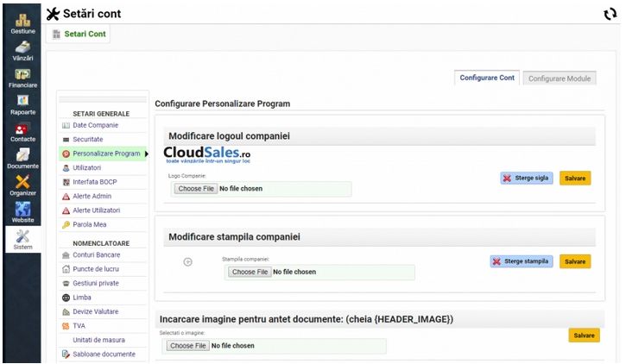Select the Setari Cont tab
626x364 pixels.
pyautogui.click(x=79, y=35)
